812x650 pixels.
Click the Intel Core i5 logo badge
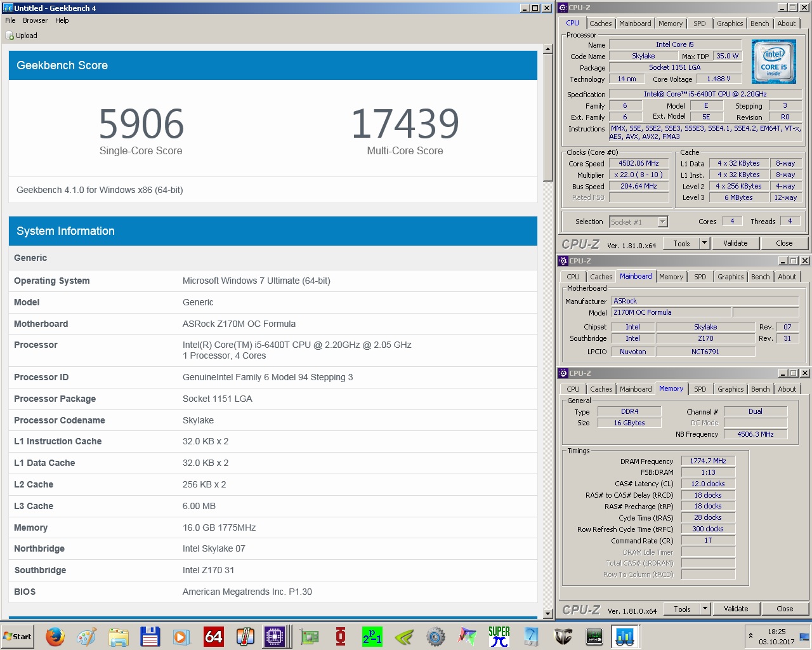coord(774,62)
